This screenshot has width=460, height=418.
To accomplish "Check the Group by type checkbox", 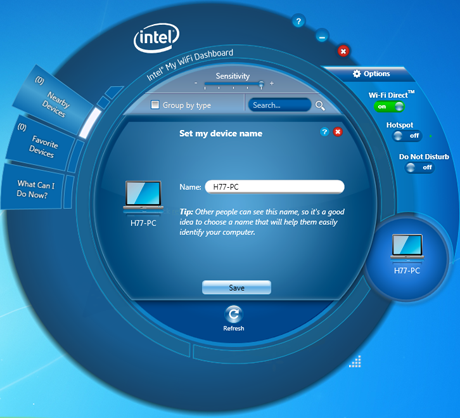I will pos(155,105).
